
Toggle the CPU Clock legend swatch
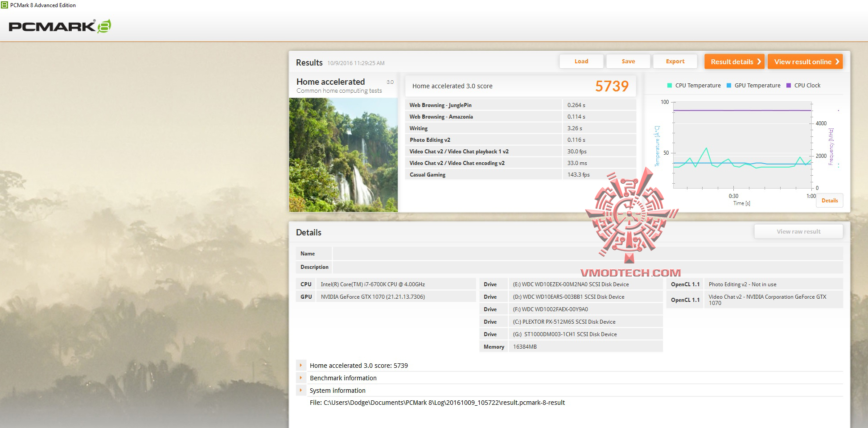[789, 85]
